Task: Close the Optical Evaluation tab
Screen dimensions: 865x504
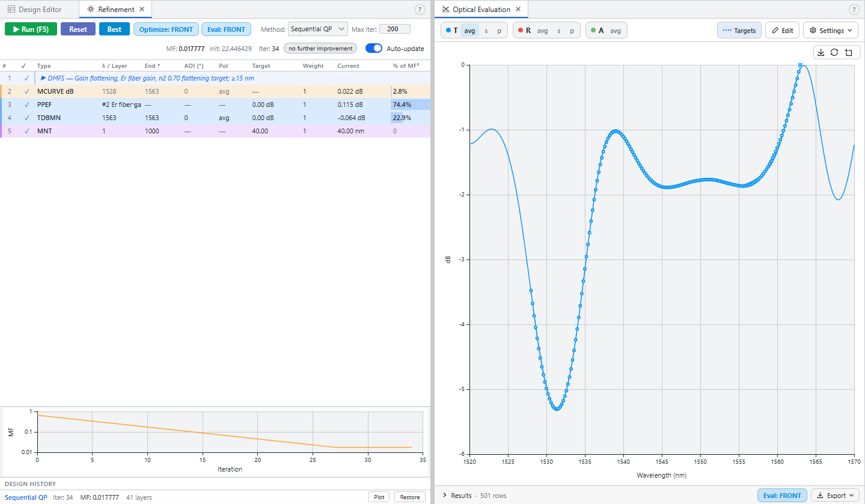Action: pyautogui.click(x=518, y=10)
